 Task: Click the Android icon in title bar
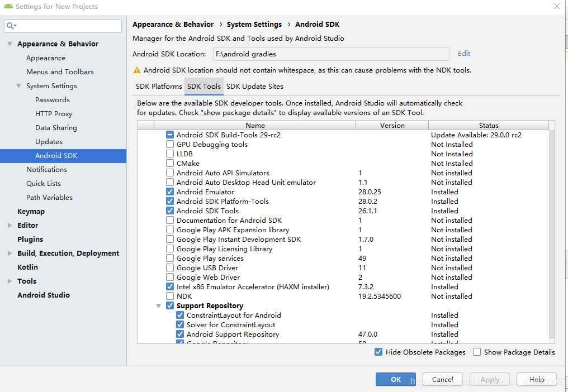(x=8, y=6)
